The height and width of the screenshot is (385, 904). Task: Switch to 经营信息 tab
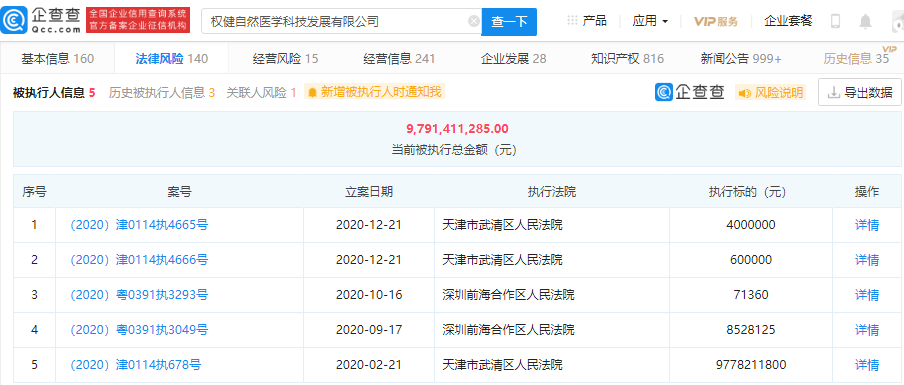click(399, 58)
